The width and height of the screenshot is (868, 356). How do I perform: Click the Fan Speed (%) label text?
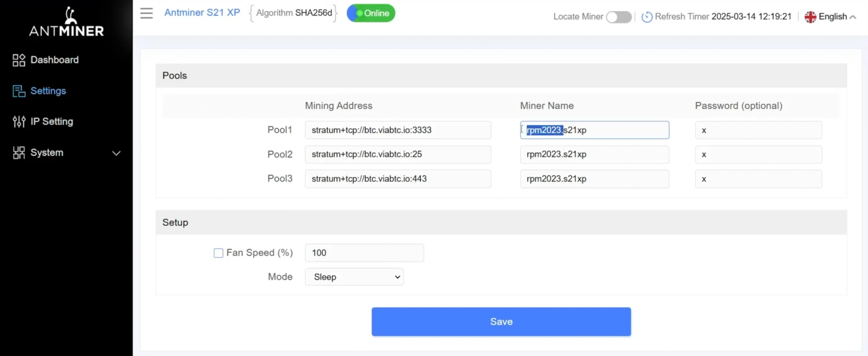[259, 253]
